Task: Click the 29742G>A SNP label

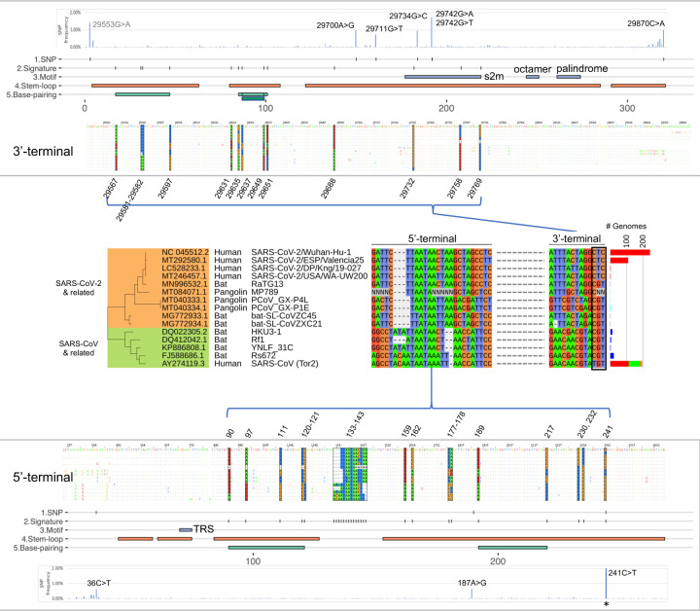Action: [454, 14]
